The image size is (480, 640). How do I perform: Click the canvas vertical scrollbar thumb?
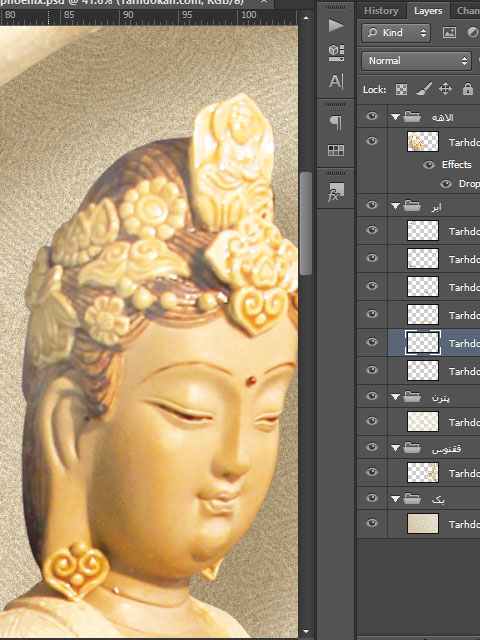point(306,223)
